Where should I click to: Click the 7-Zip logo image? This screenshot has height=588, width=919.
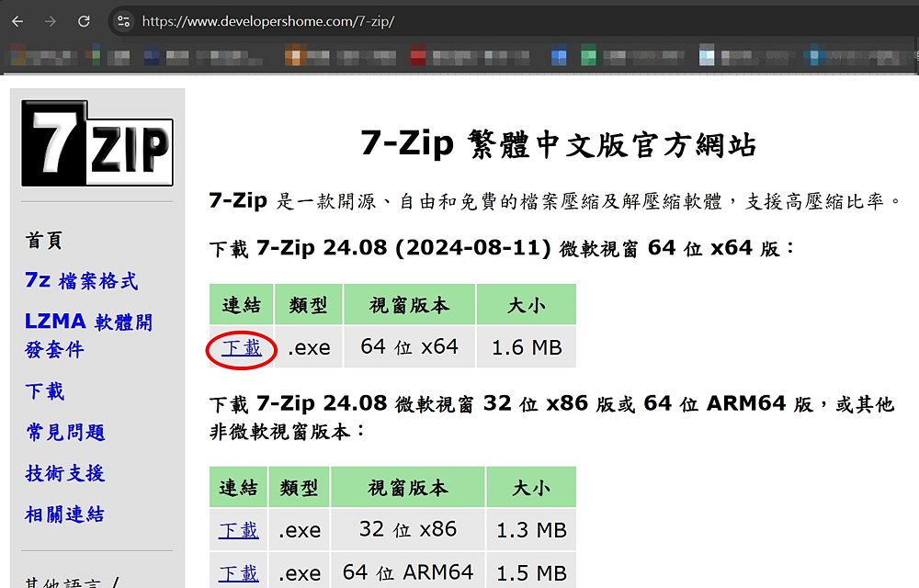tap(97, 143)
